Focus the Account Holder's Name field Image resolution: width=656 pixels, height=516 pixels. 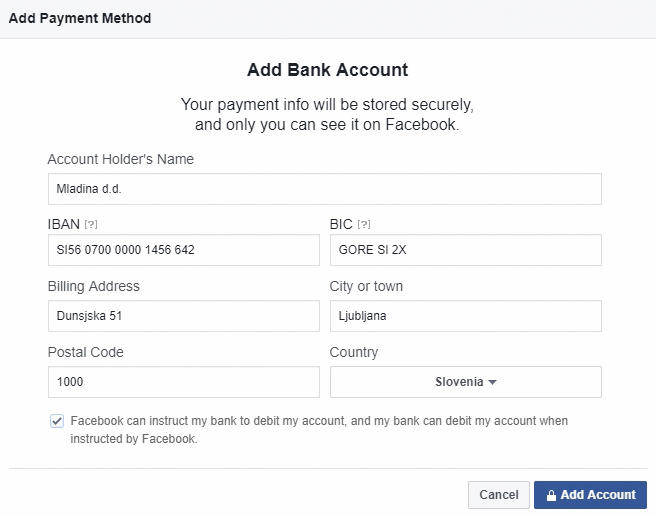(x=325, y=189)
